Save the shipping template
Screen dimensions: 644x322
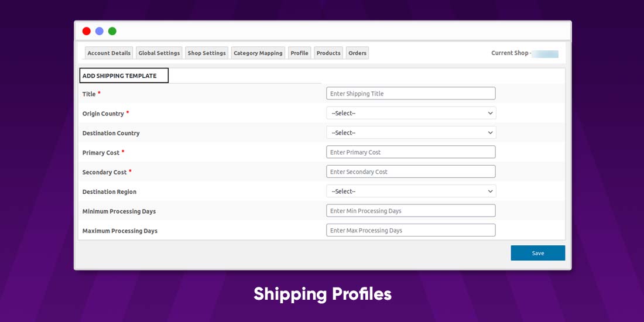pos(537,253)
